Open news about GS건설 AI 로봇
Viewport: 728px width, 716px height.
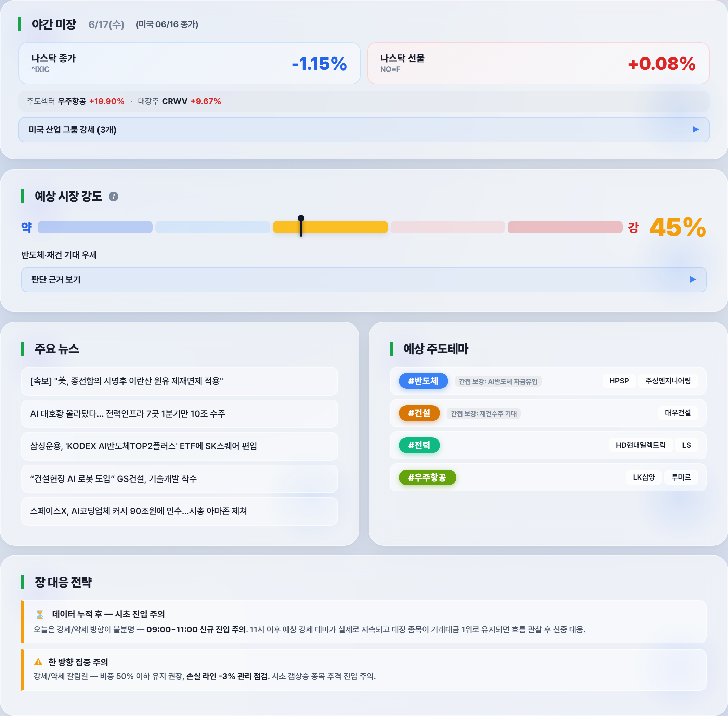(x=180, y=479)
